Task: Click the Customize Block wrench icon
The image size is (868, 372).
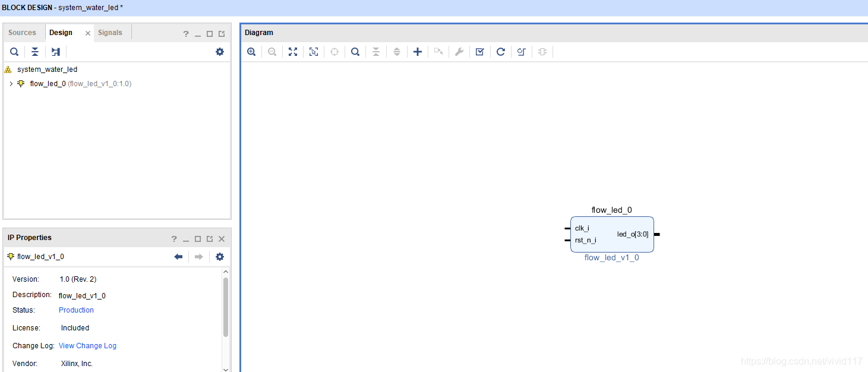Action: point(459,52)
